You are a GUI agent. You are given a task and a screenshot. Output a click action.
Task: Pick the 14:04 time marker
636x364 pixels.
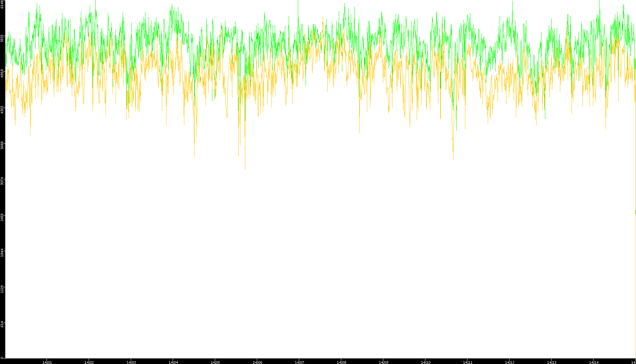173,362
